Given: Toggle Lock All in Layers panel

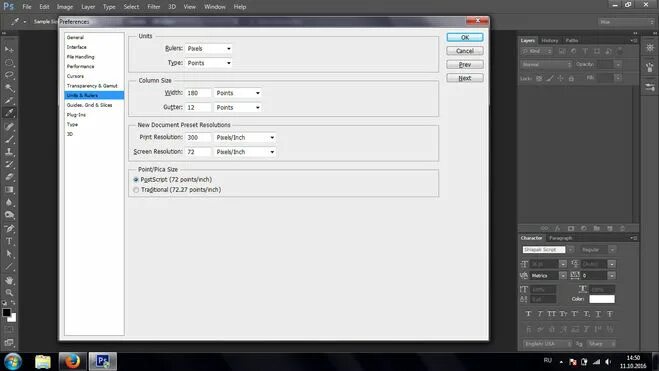Looking at the screenshot, I should [571, 79].
